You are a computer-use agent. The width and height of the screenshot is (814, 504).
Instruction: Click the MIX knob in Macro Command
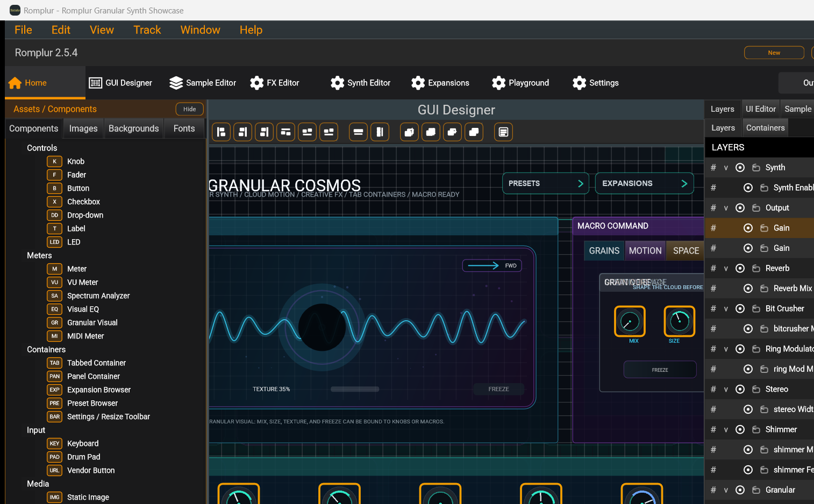pyautogui.click(x=630, y=321)
